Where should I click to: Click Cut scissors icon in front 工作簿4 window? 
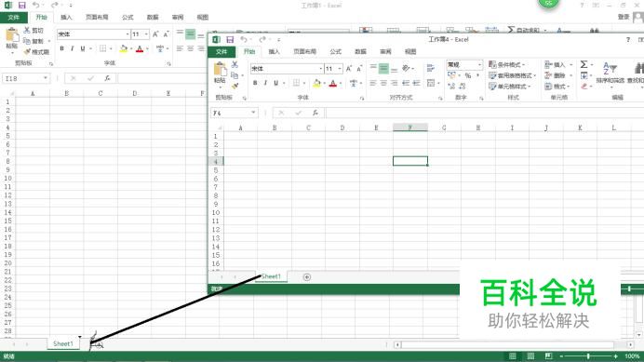235,64
